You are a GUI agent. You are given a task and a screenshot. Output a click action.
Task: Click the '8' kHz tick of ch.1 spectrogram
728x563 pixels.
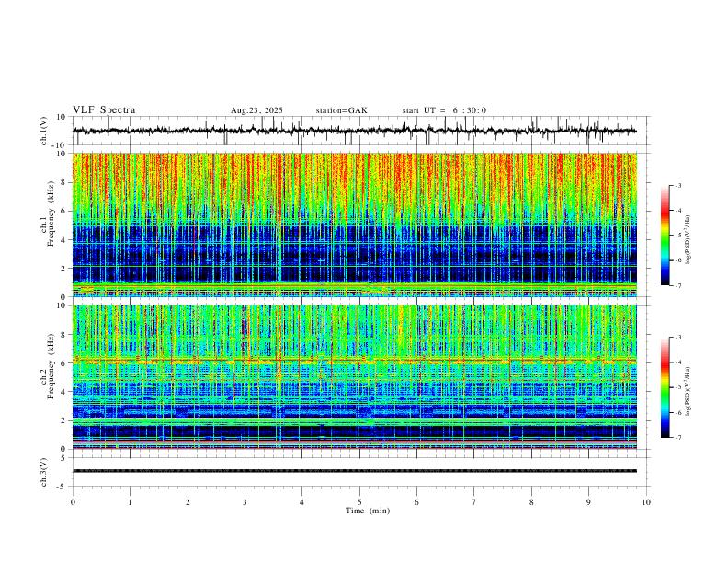click(63, 182)
